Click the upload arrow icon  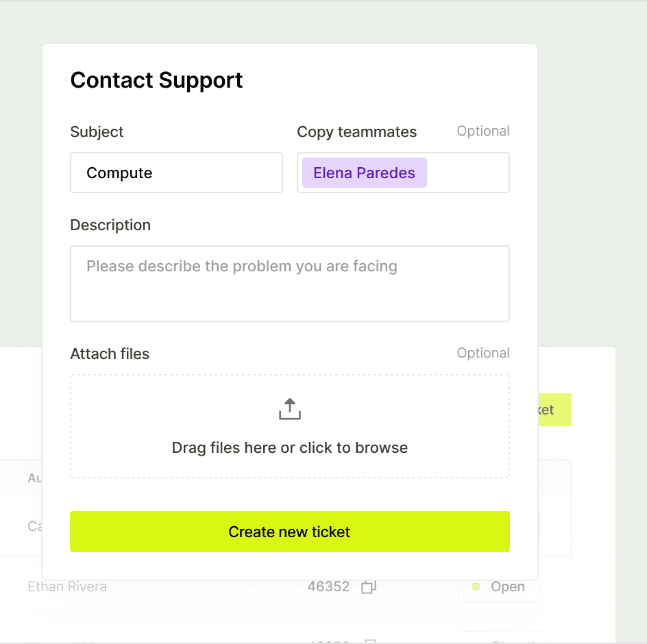coord(290,409)
